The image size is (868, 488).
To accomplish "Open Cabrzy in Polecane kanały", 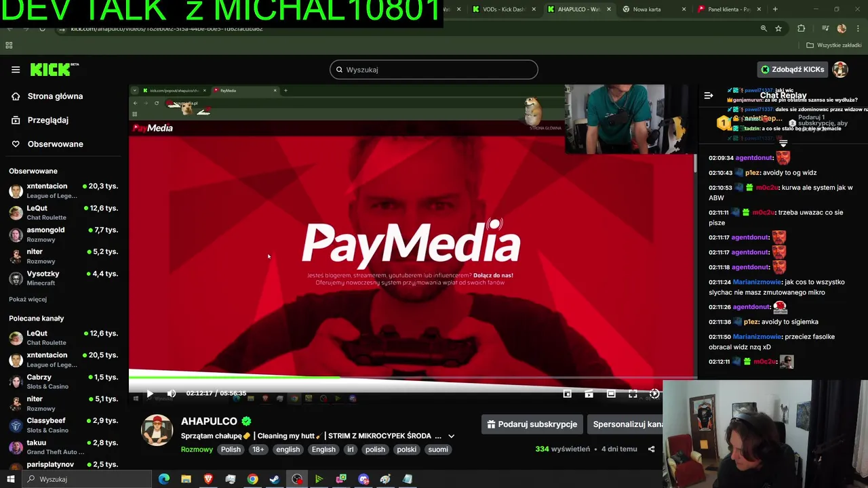I will click(63, 382).
